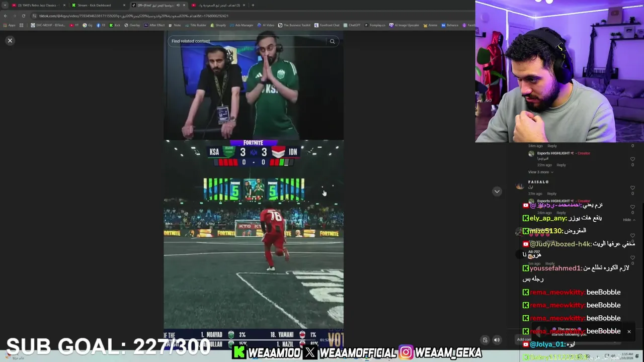
Task: Open the Forefront Chat bookmark
Action: (x=327, y=25)
